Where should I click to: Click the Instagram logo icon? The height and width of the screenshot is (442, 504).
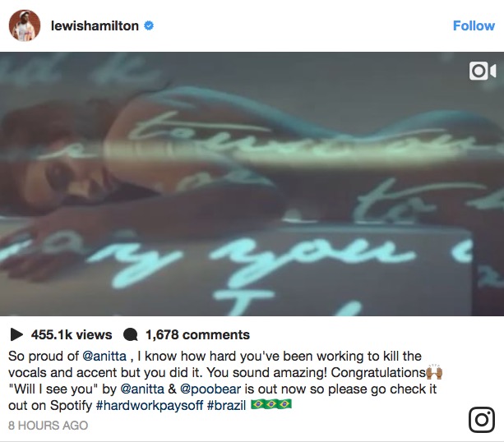pos(482,420)
